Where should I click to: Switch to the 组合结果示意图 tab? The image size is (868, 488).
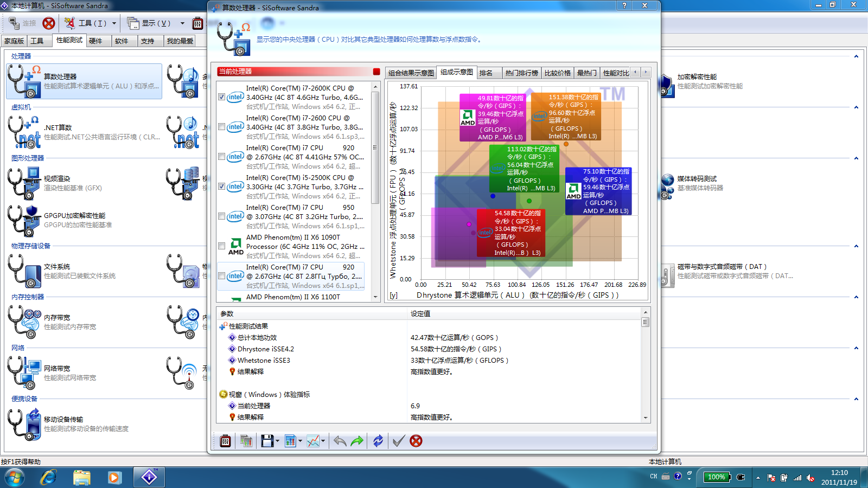(411, 73)
